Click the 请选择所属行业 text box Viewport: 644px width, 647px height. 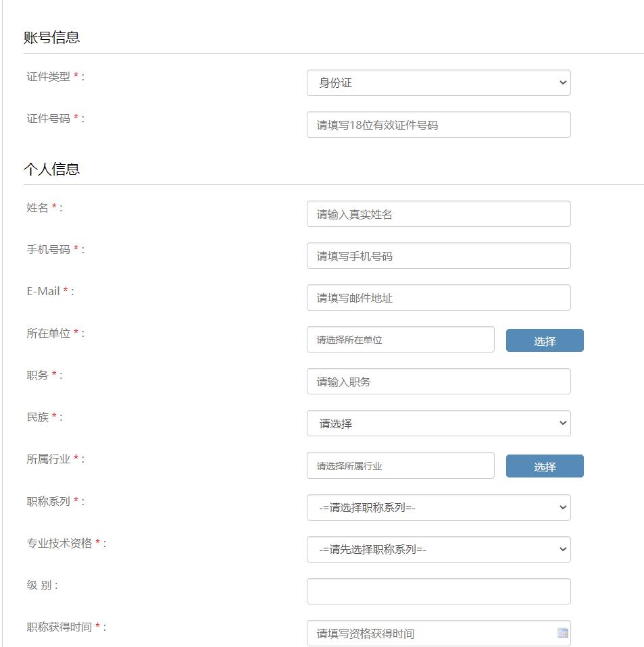pos(400,465)
